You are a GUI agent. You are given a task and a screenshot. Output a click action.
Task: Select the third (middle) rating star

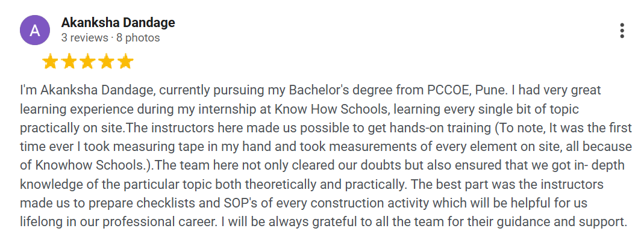click(x=87, y=61)
